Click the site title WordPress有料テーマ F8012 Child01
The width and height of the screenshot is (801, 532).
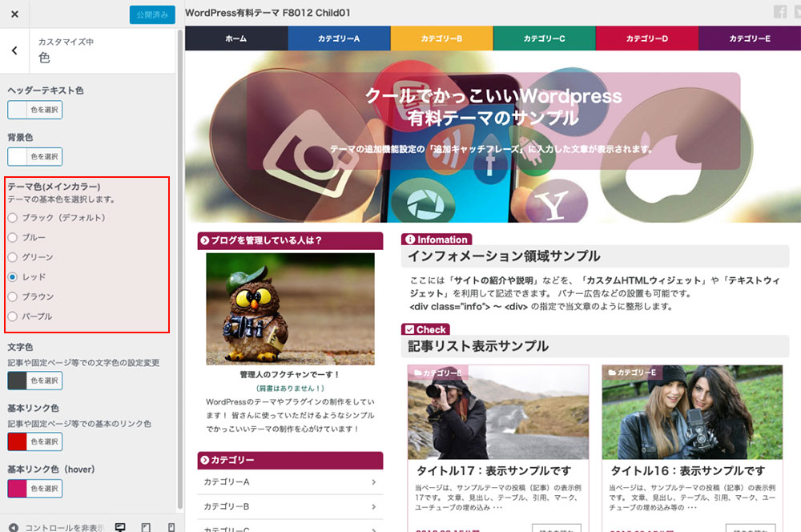coord(268,13)
